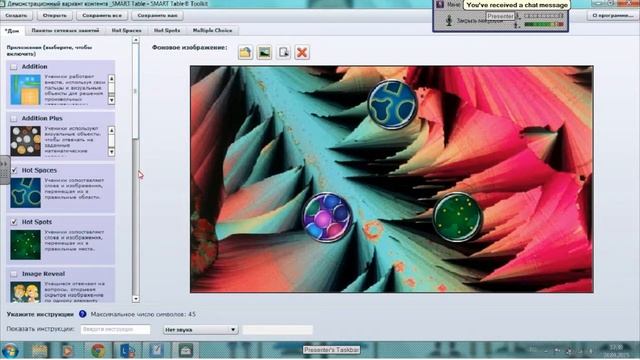Click the picture gallery background icon
This screenshot has width=640, height=360.
264,52
